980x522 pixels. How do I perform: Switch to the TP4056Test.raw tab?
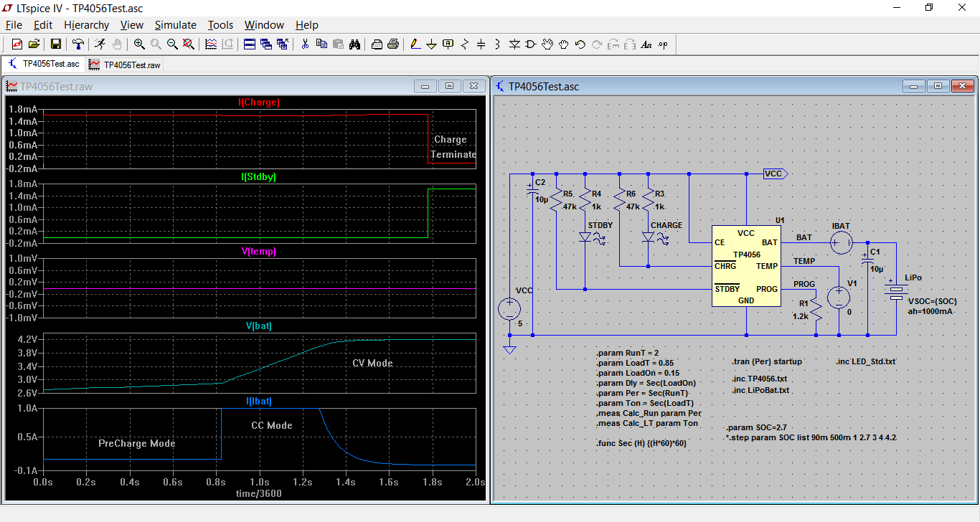tap(125, 65)
